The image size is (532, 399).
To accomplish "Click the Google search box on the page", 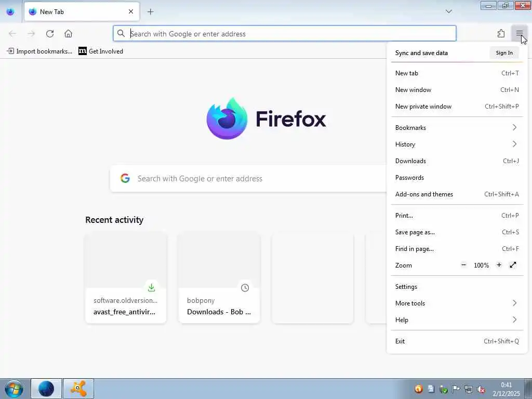I will coord(248,179).
